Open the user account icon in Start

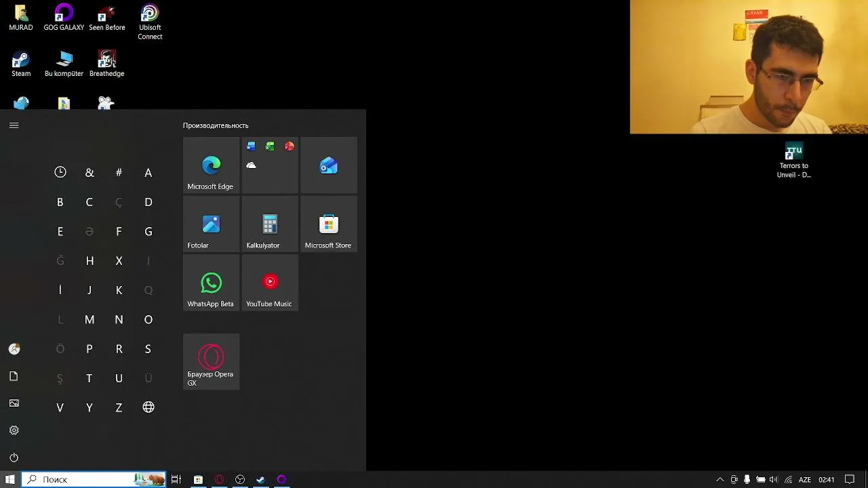coord(14,349)
